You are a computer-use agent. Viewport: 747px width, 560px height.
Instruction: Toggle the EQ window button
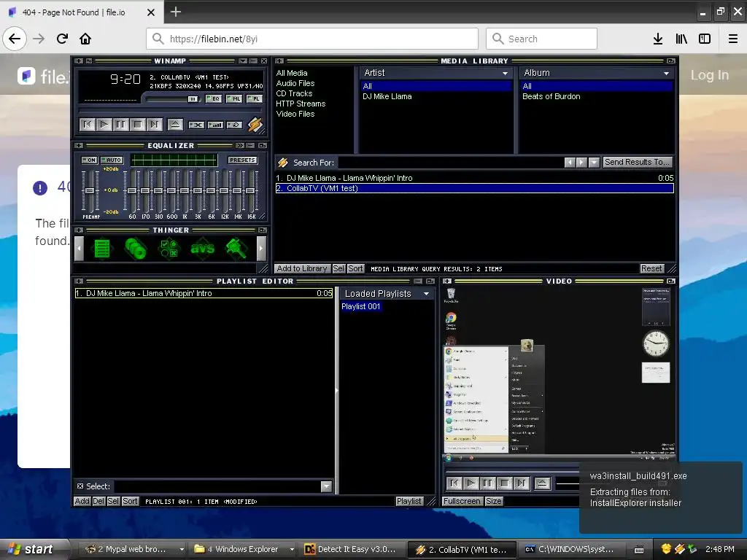tap(214, 99)
